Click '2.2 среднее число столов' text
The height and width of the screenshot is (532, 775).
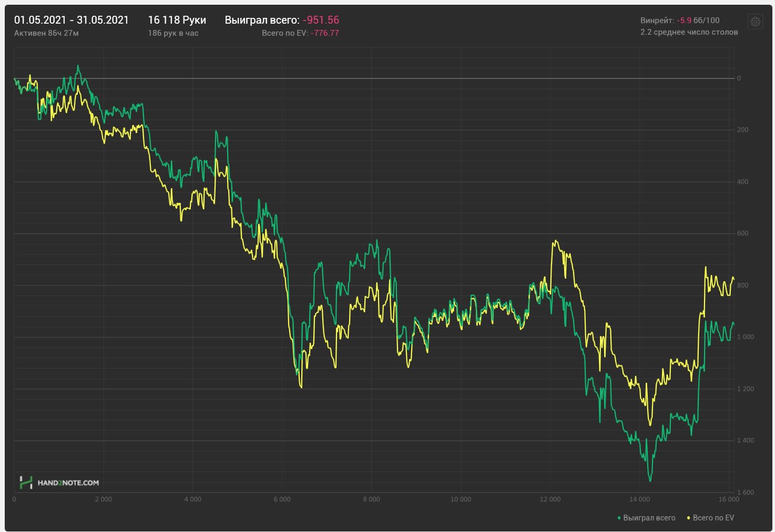coord(689,32)
